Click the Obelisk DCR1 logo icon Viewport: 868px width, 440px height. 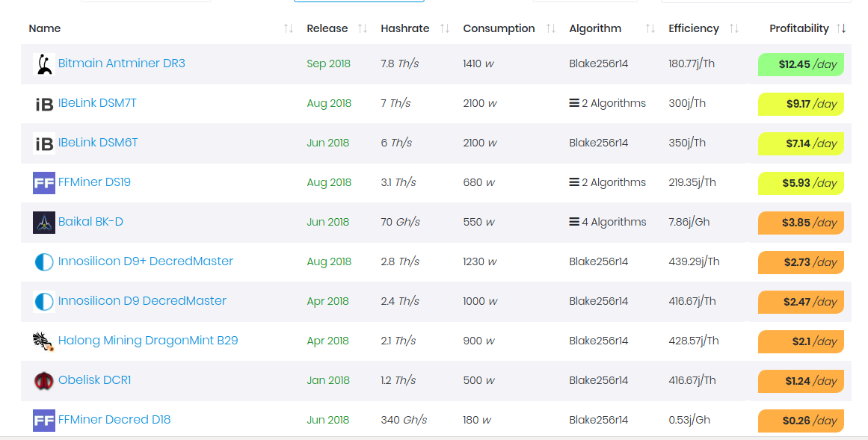pos(43,381)
